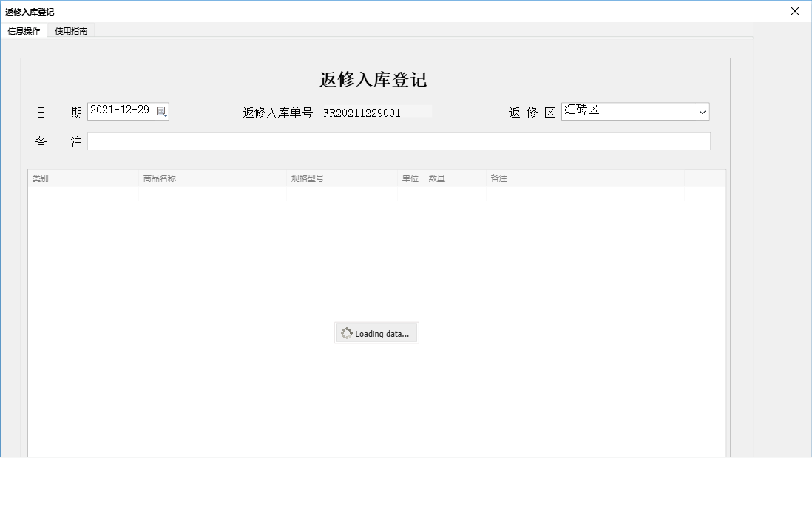Close the 返修入库登记 window

[795, 11]
